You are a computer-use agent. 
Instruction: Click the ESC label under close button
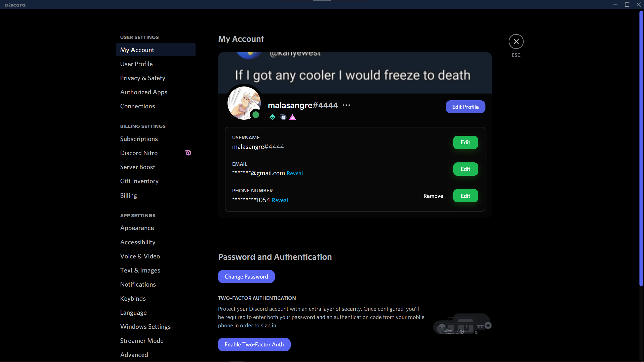coord(516,55)
